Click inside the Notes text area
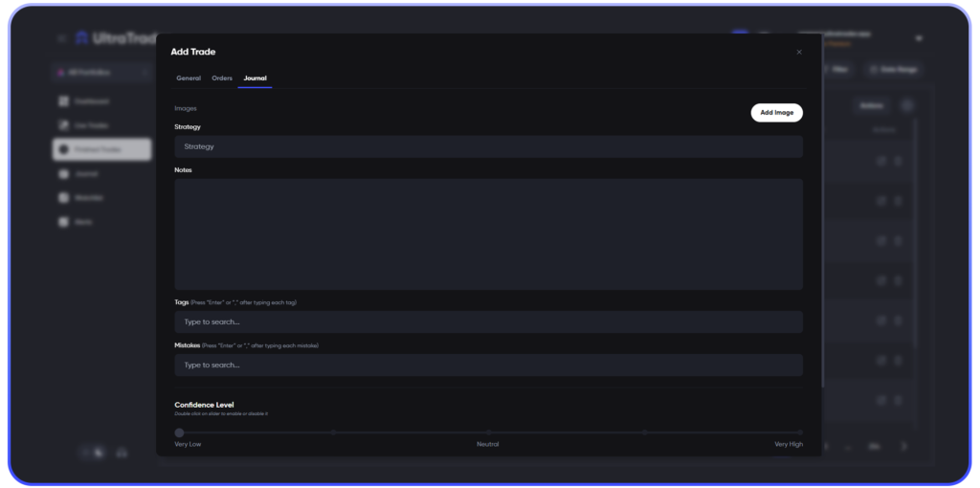This screenshot has height=488, width=980. pos(488,233)
